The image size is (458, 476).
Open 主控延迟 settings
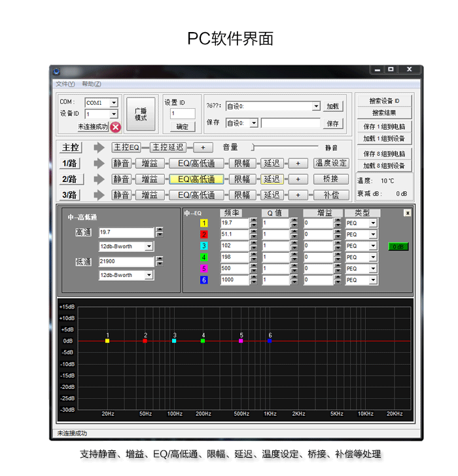pos(168,147)
